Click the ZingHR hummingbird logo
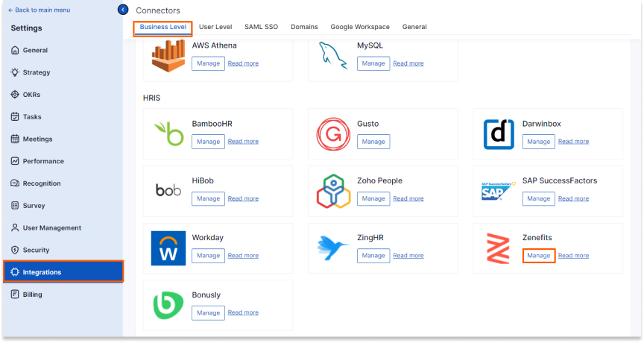644x343 pixels. tap(333, 248)
